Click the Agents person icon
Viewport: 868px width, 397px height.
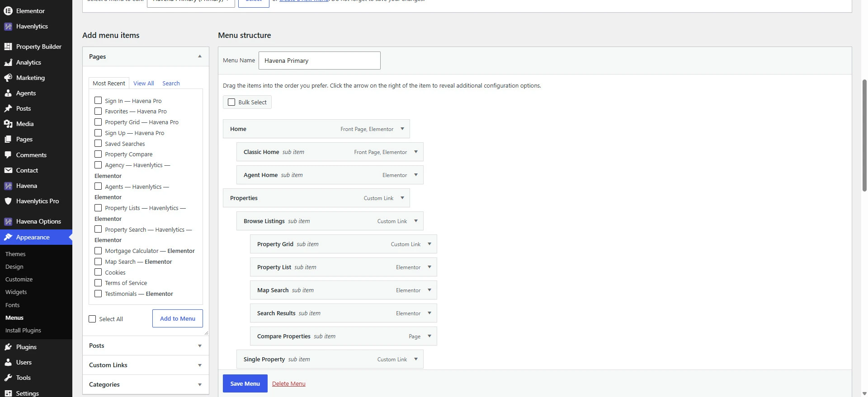pyautogui.click(x=8, y=93)
